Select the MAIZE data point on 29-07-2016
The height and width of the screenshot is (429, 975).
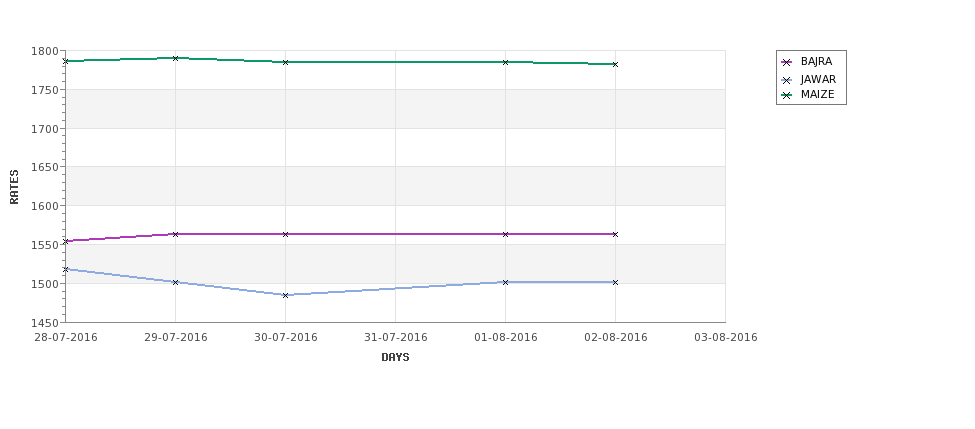pyautogui.click(x=175, y=58)
